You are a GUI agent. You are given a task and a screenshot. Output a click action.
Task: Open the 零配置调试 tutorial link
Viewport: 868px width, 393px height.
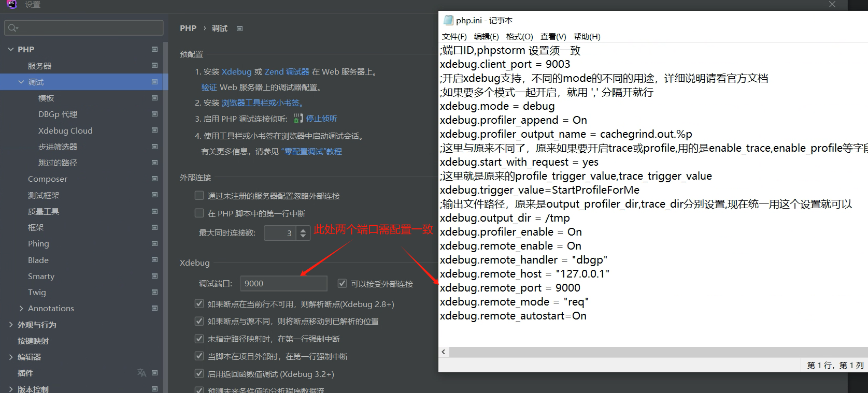point(311,152)
